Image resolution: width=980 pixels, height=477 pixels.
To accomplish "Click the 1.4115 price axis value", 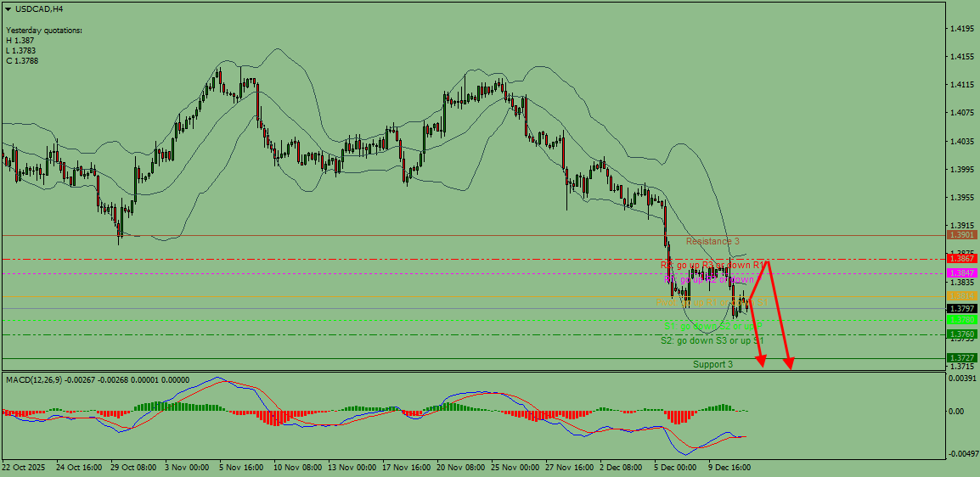I will pyautogui.click(x=961, y=85).
